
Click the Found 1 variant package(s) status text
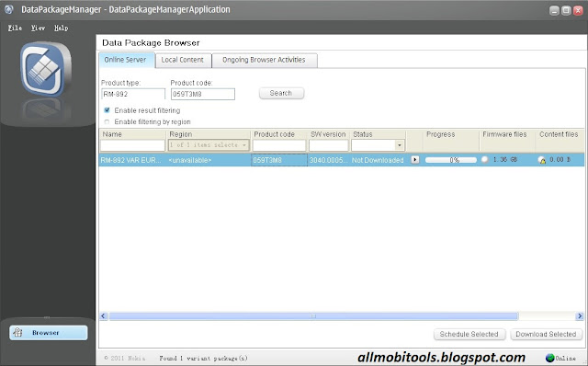(x=203, y=358)
